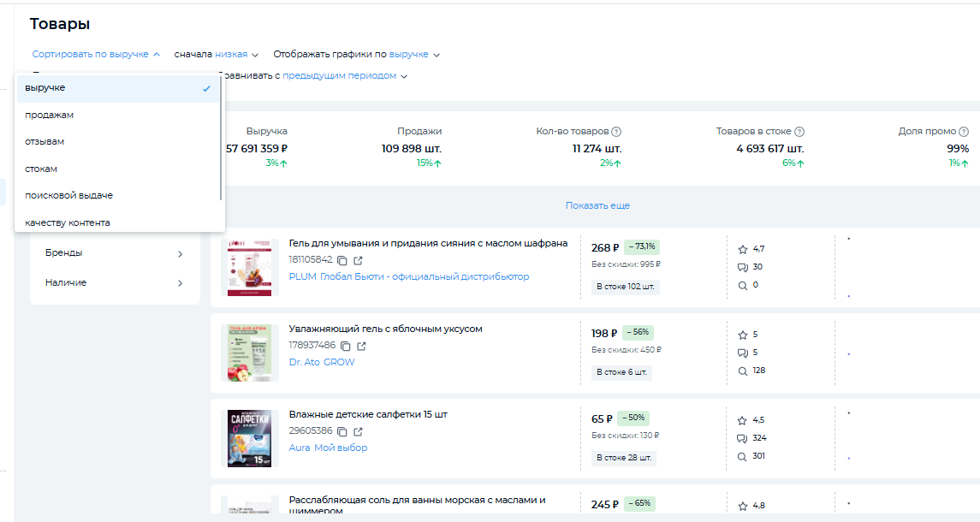Open external link for article 178937486

[361, 346]
